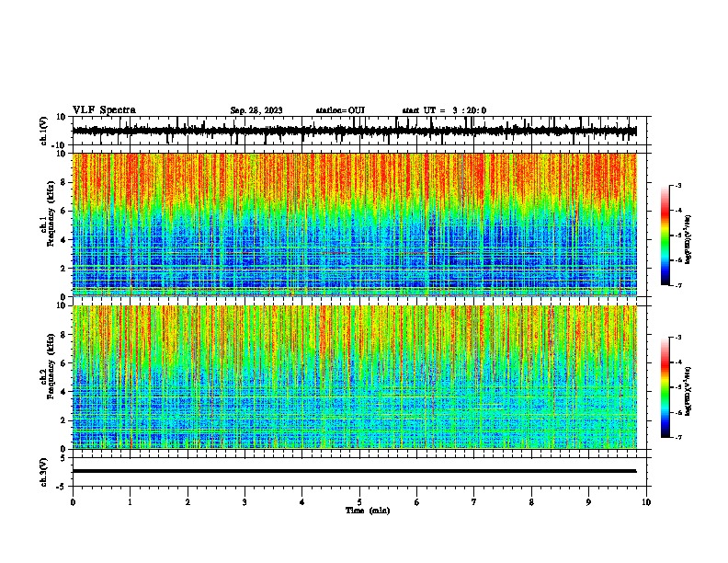Click the ch.1 colorbar log(PSD) label
Viewport: 728px width, 563px height.
pyautogui.click(x=688, y=239)
